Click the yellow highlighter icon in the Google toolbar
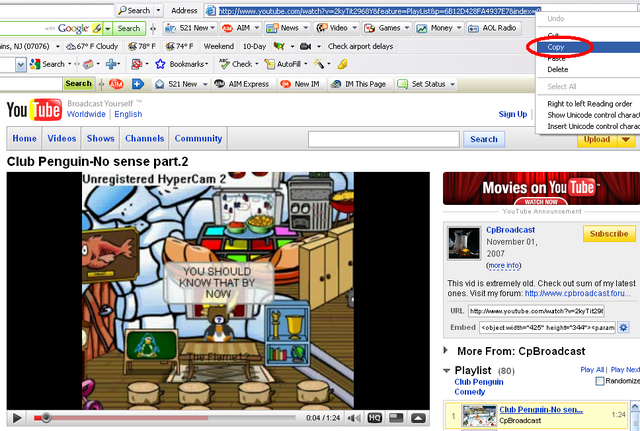The width and height of the screenshot is (640, 431). point(342,64)
